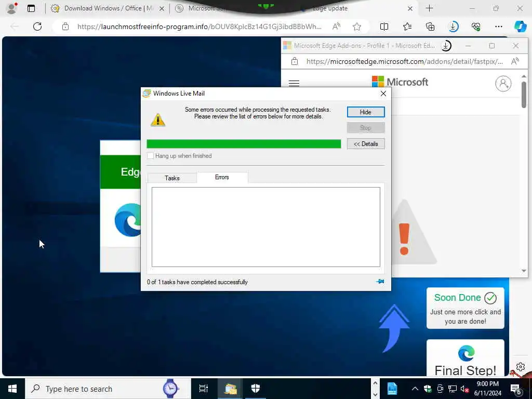This screenshot has height=399, width=532.
Task: Select the Errors tab in Windows Live Mail
Action: tap(222, 177)
